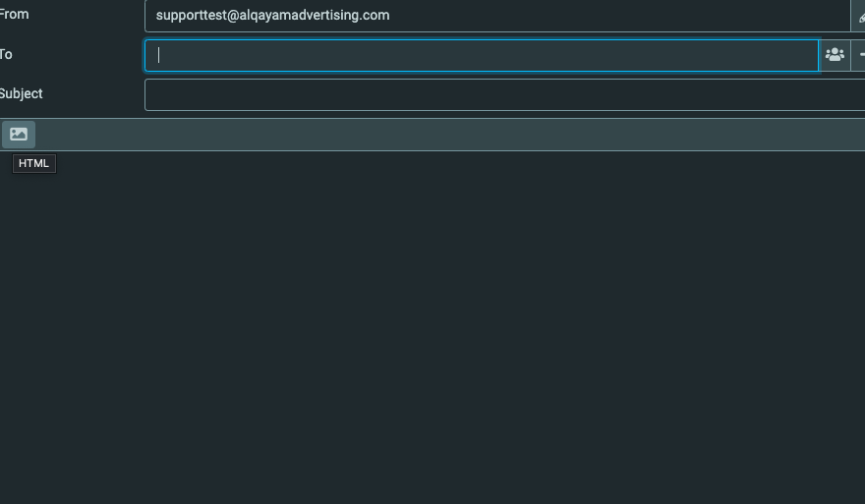Click the From field label
Viewport: 865px width, 504px height.
(x=14, y=15)
